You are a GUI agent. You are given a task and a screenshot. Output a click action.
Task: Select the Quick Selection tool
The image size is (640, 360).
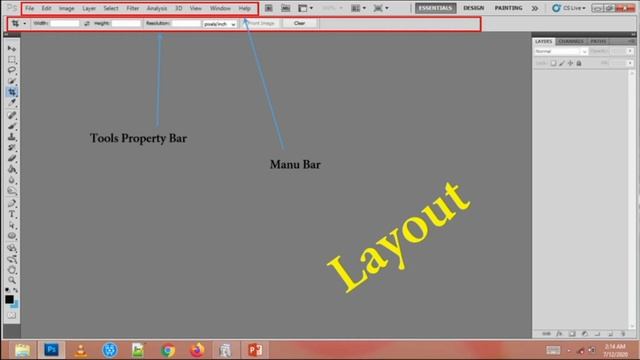click(x=12, y=81)
